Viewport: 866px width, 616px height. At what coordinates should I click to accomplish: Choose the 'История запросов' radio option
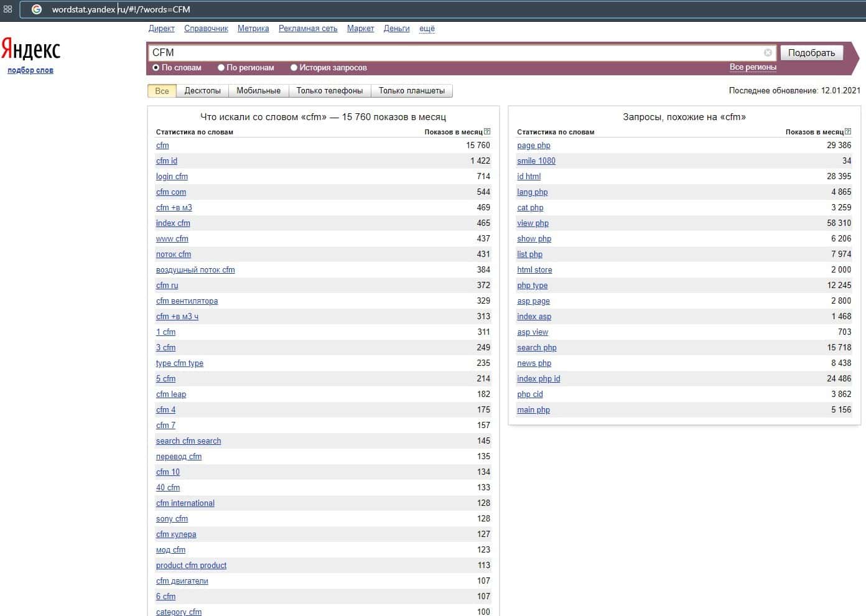click(x=294, y=68)
